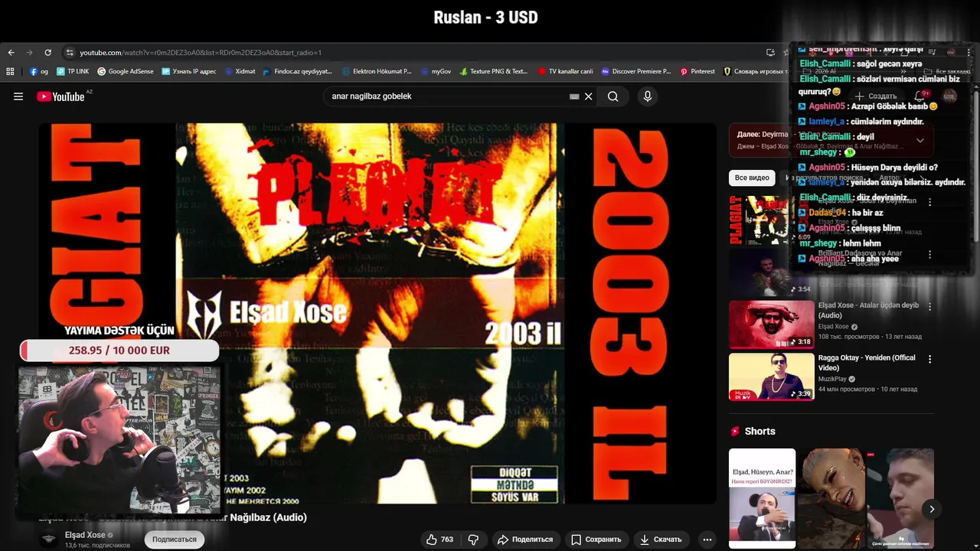Open options for Atalar üçdən deyib video

pyautogui.click(x=929, y=307)
